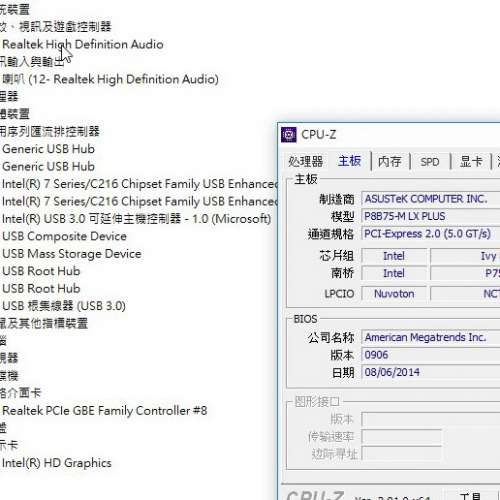This screenshot has width=500, height=500.
Task: Open the 内存 tab in CPU-Z
Action: [389, 162]
